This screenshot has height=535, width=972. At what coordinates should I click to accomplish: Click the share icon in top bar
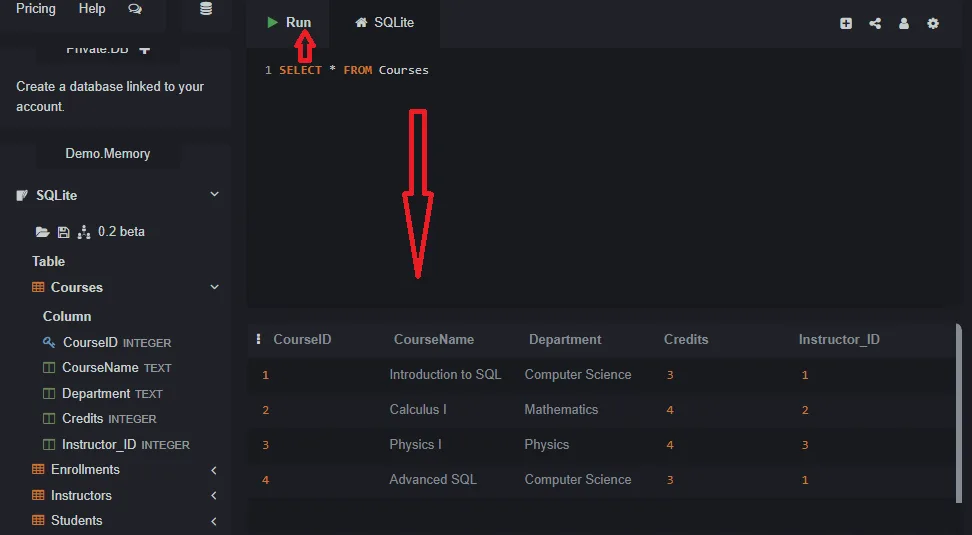click(875, 23)
